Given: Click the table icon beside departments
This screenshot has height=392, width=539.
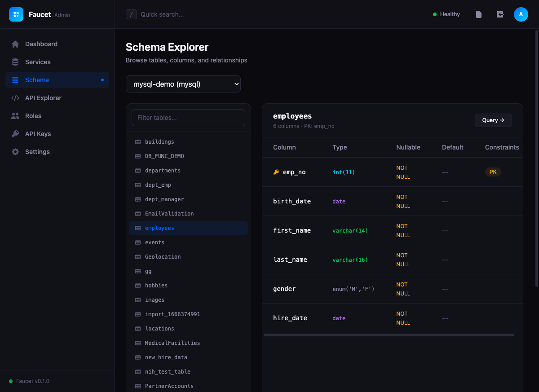Looking at the screenshot, I should (x=138, y=171).
